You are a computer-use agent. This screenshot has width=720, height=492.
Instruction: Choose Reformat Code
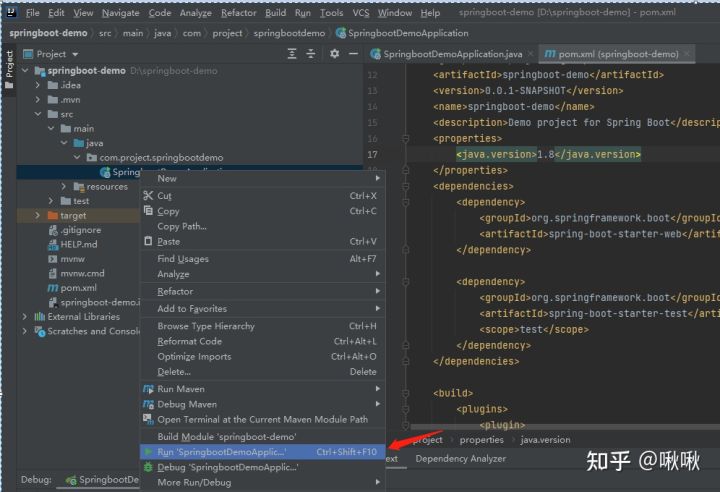pyautogui.click(x=262, y=341)
